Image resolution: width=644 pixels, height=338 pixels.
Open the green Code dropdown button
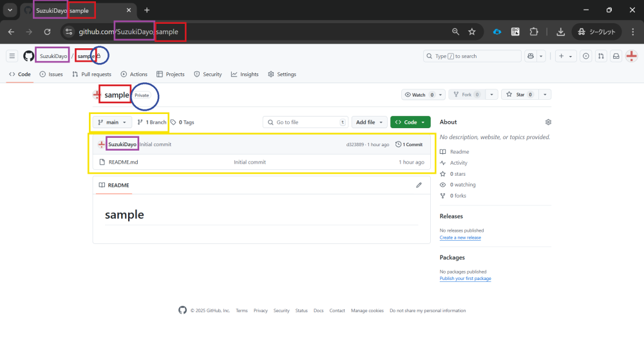[x=410, y=122]
